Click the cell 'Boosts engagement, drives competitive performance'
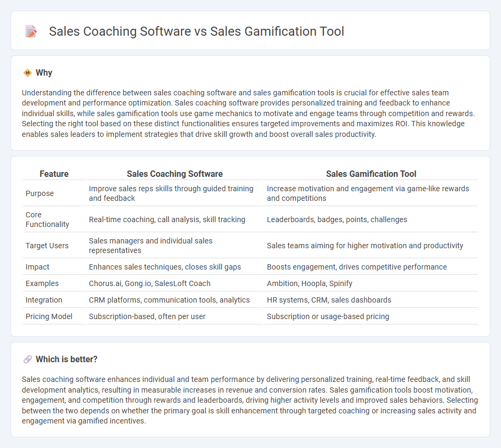Viewport: 501px width, 448px height. (x=371, y=267)
